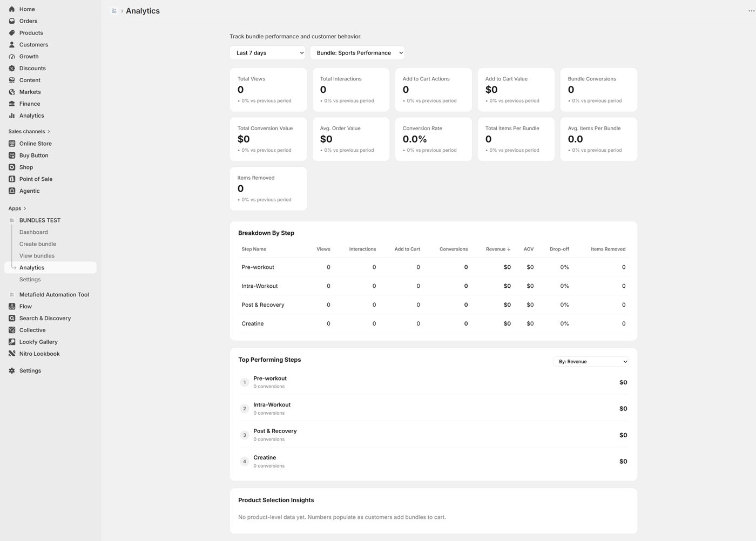
Task: Click Pre-workout in Top Performing Steps
Action: tap(434, 382)
